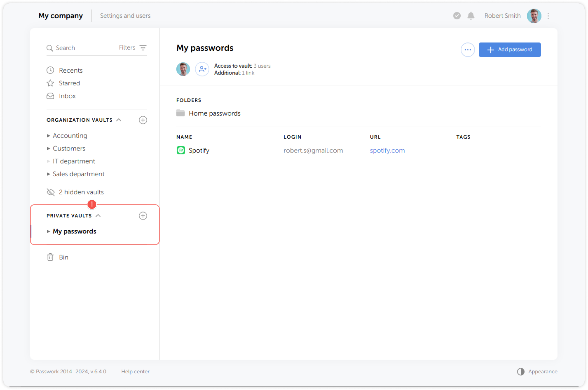Go to Starred items
Viewport: 588px width, 390px height.
[x=69, y=83]
